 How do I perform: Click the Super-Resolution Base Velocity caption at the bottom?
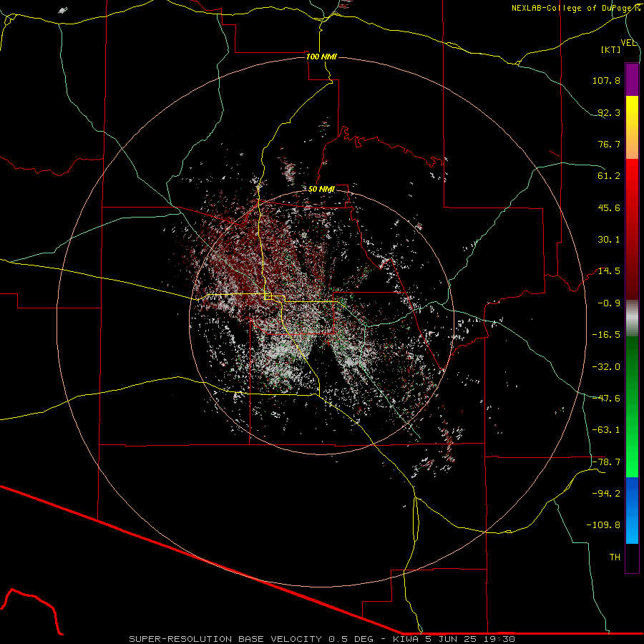click(x=322, y=639)
